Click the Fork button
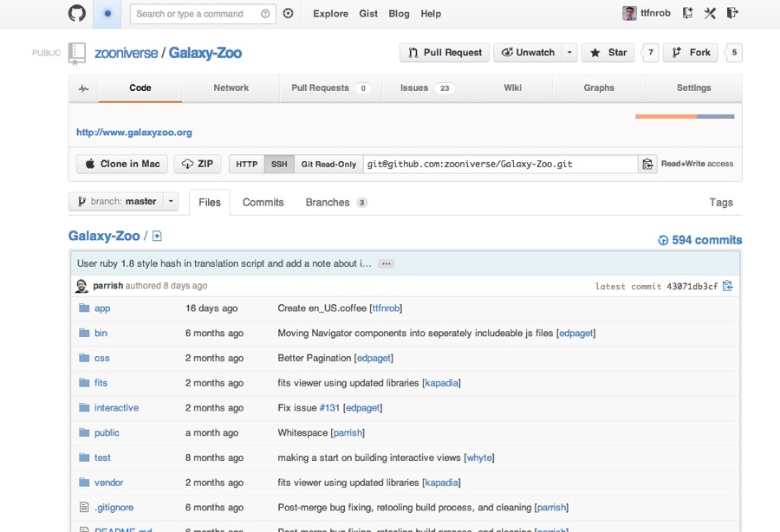This screenshot has width=780, height=532. [690, 53]
